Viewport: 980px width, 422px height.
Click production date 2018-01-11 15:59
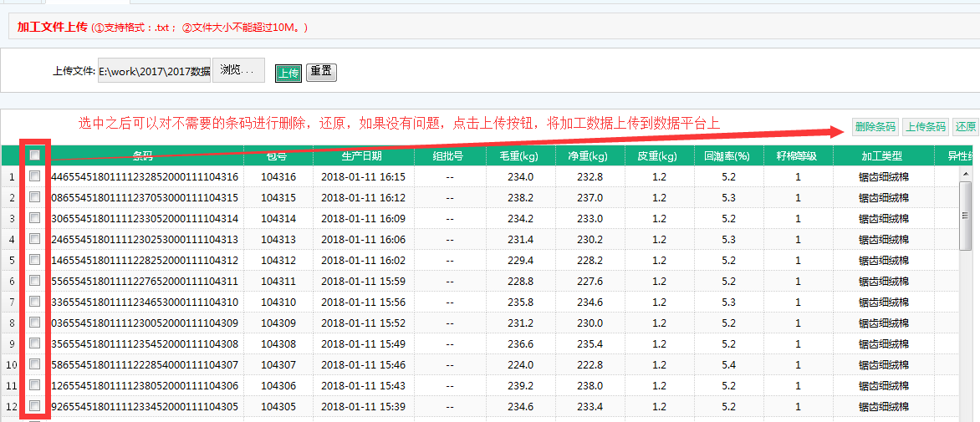[363, 282]
